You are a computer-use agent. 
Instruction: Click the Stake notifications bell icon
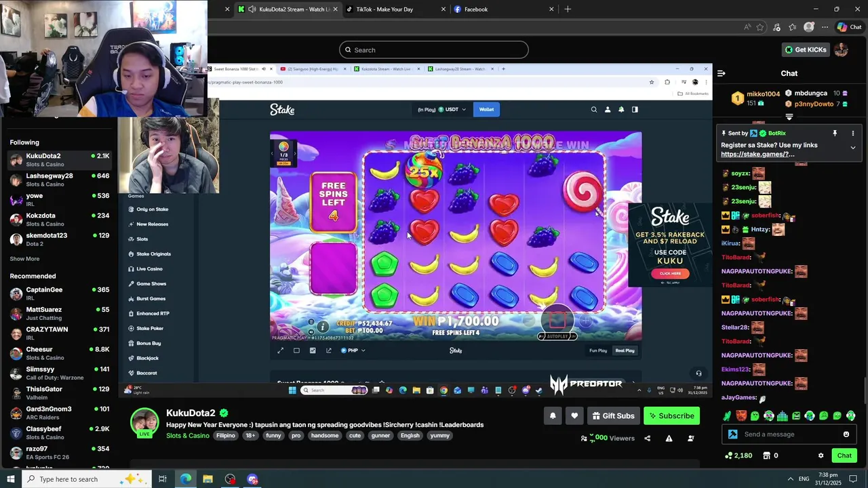(x=621, y=109)
